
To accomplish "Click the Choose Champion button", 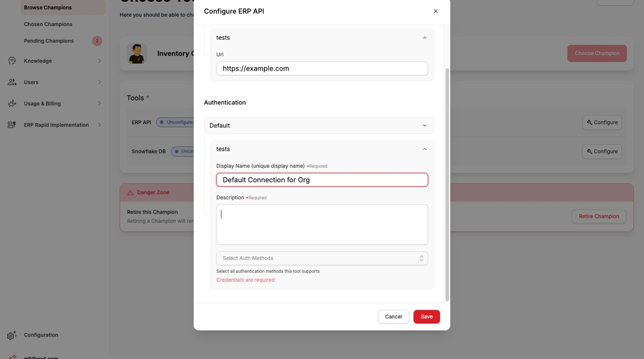I will point(597,53).
